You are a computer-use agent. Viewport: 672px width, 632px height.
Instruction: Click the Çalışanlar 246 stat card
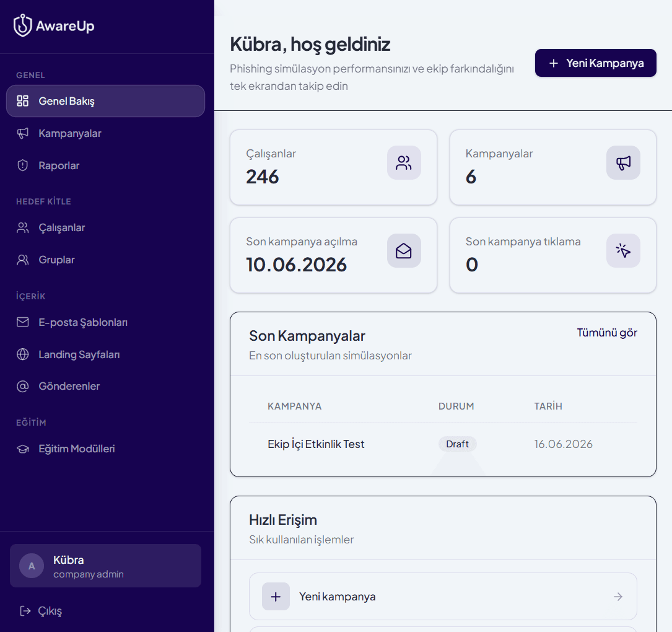coord(333,167)
